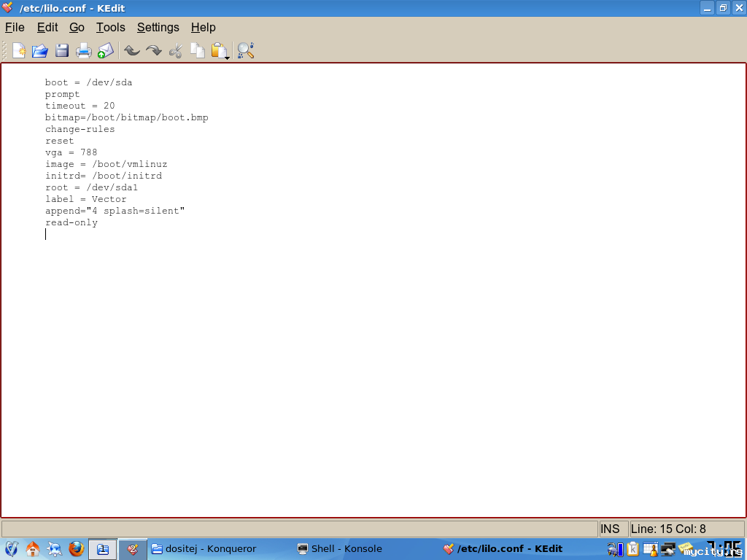Switch to Shell - Konsole window

point(340,549)
